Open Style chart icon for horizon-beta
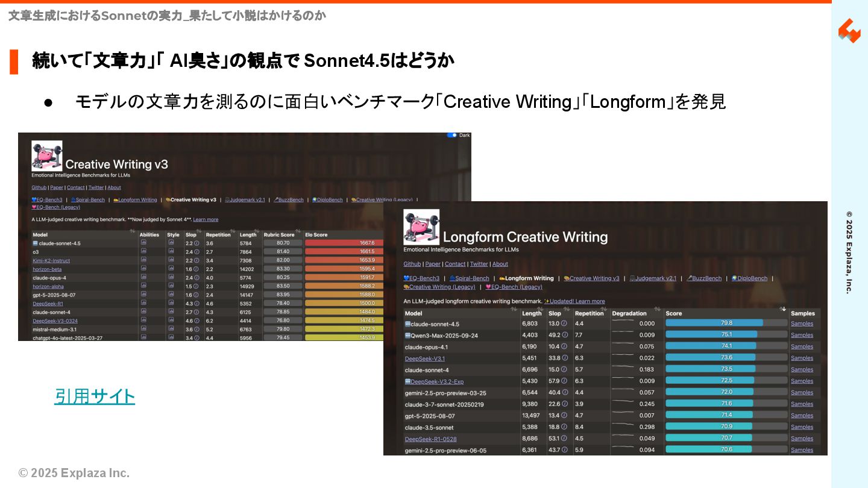The width and height of the screenshot is (868, 488). (x=171, y=269)
